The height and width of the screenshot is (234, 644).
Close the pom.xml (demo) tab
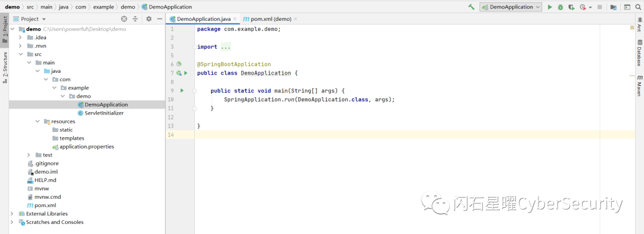click(x=295, y=19)
